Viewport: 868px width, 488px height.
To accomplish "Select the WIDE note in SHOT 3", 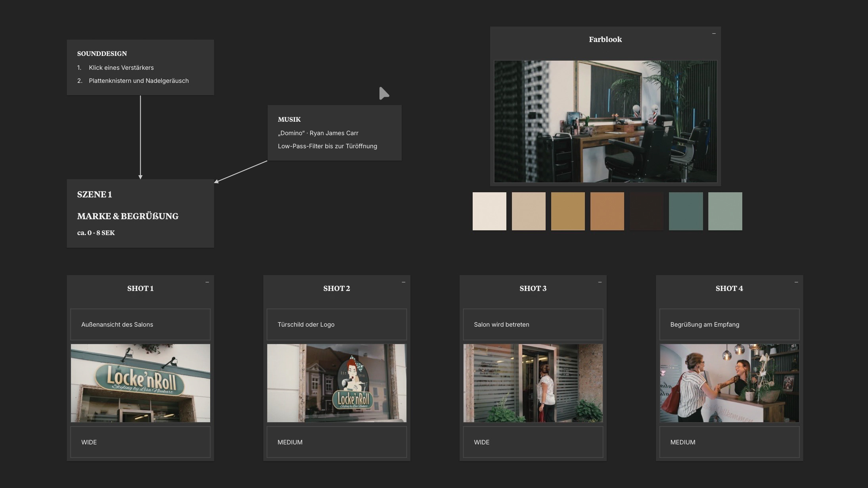I will click(533, 442).
